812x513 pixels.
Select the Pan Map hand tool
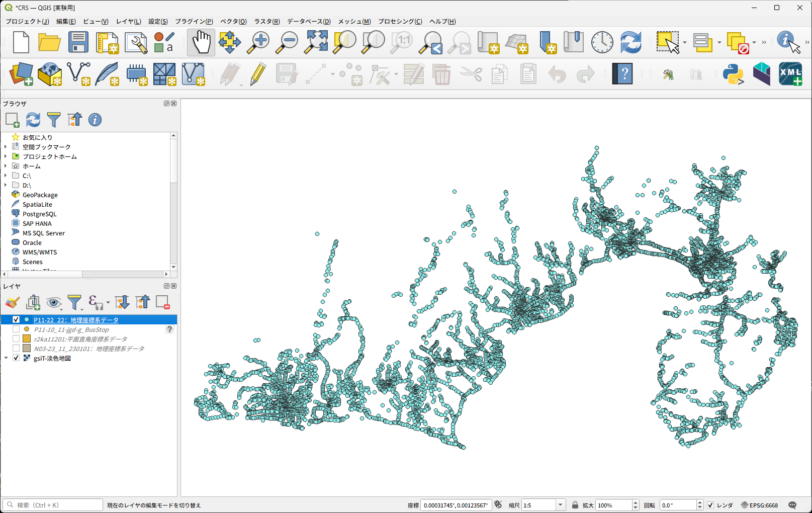click(201, 42)
